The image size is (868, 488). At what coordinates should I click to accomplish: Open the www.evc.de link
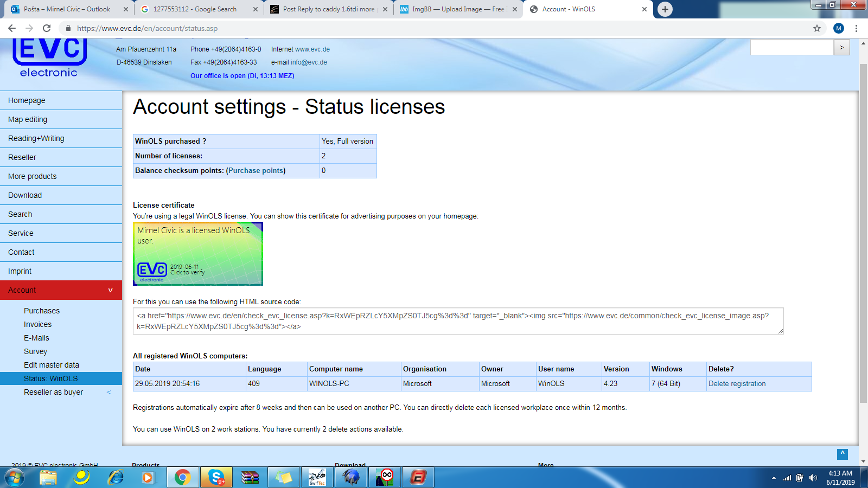[x=312, y=49]
